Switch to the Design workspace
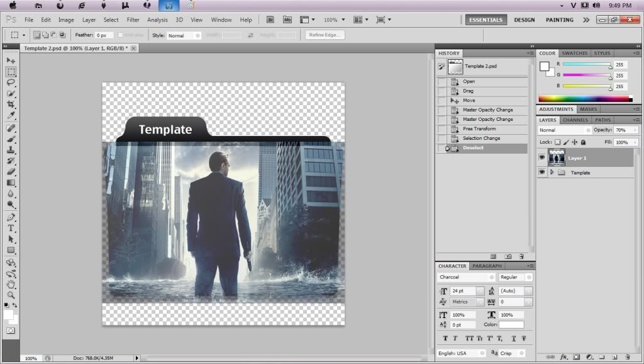 [524, 20]
